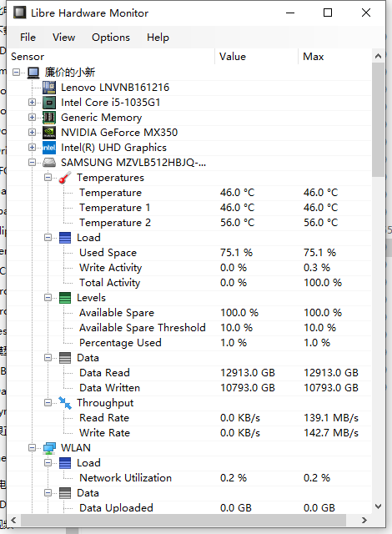Collapse the Temperatures group
392x534 pixels.
point(48,178)
